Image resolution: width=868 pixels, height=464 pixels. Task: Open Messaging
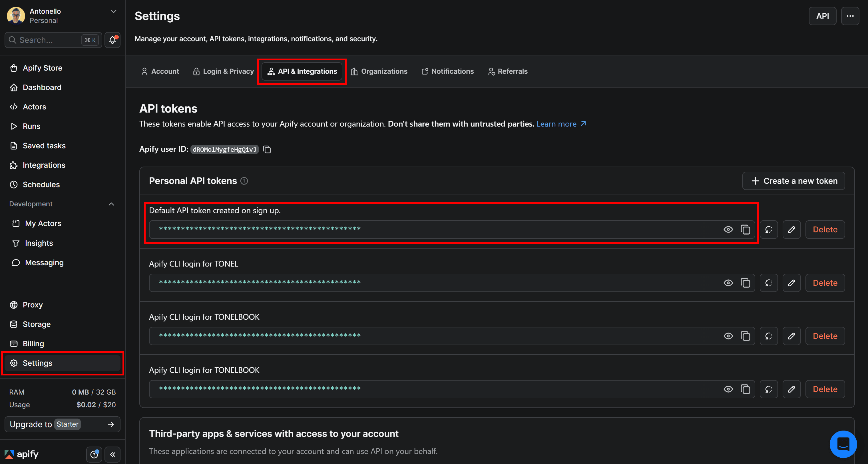click(62, 263)
